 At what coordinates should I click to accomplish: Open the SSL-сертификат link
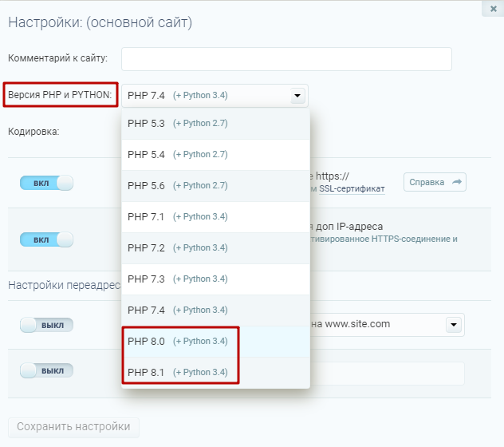[352, 189]
